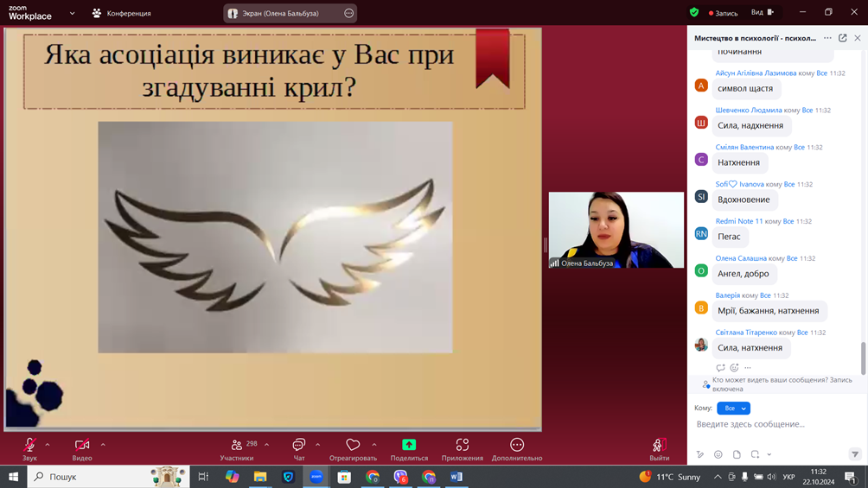Open Viber from taskbar
The height and width of the screenshot is (488, 868).
click(400, 477)
